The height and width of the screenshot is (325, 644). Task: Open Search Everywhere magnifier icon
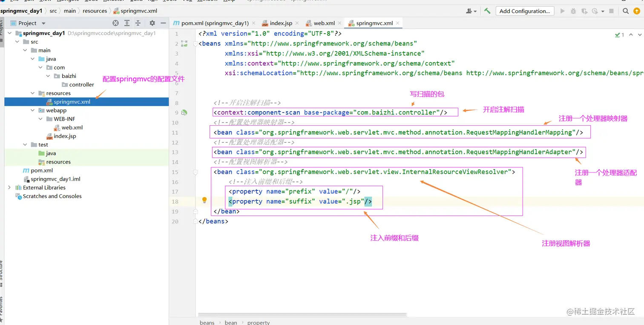pos(625,11)
